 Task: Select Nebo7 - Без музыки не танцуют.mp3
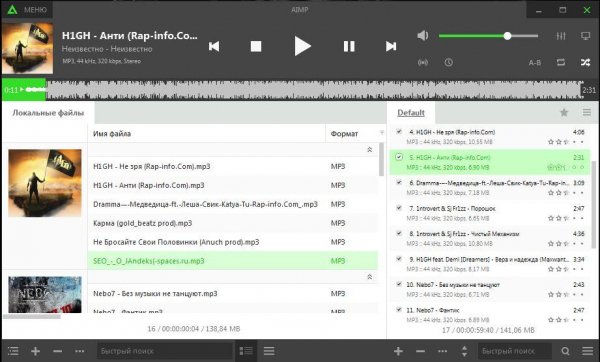click(233, 294)
